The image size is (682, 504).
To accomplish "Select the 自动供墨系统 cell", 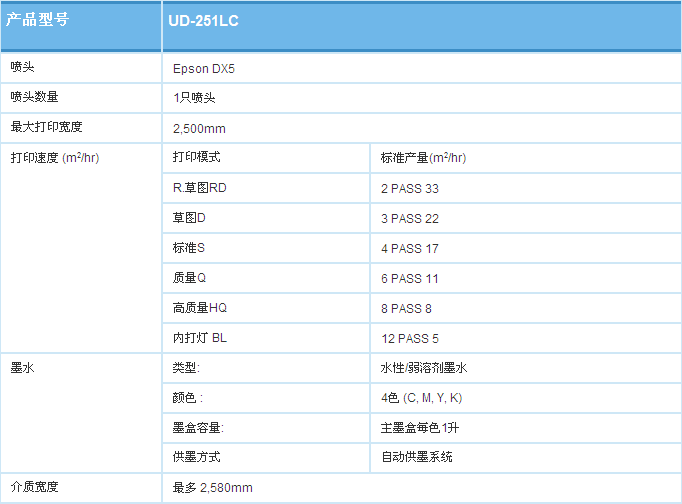I will coord(417,457).
